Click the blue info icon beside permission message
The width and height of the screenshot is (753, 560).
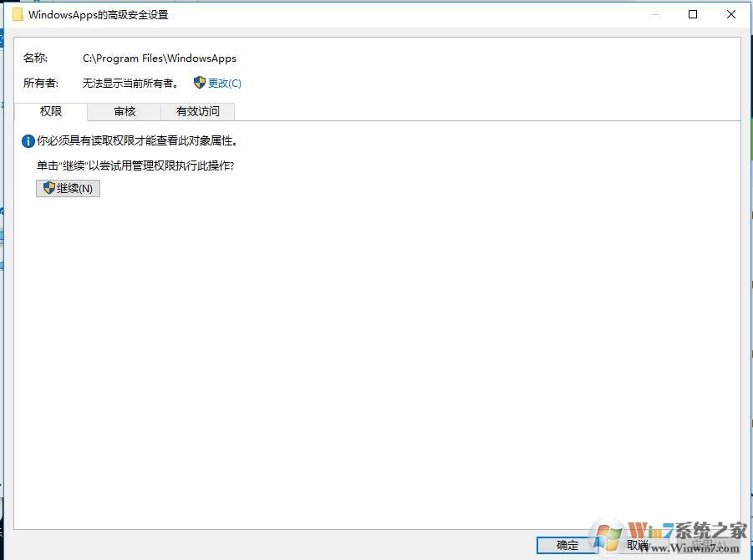coord(28,141)
